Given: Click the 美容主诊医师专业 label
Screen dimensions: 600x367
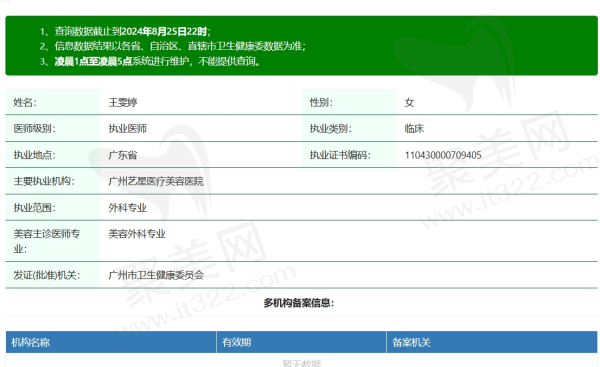Looking at the screenshot, I should point(47,241).
